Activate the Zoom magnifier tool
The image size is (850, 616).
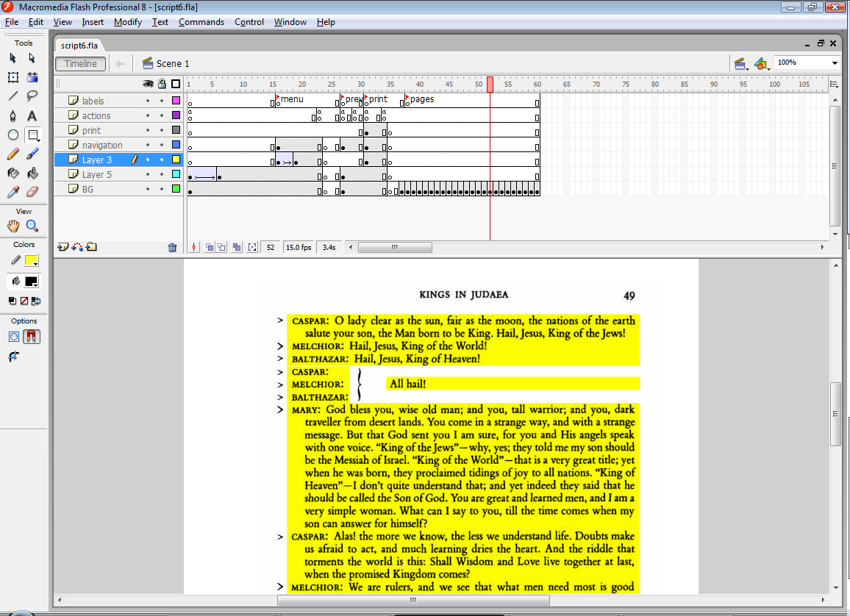(x=32, y=226)
